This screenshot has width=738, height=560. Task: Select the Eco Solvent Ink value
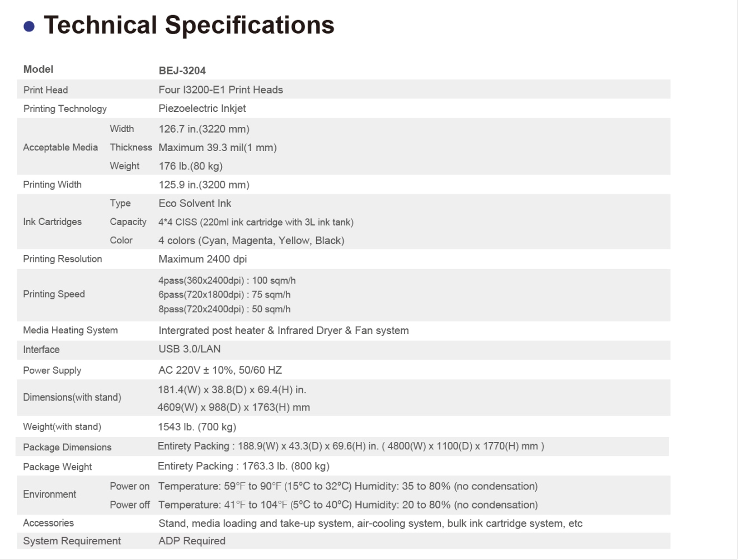pos(195,204)
